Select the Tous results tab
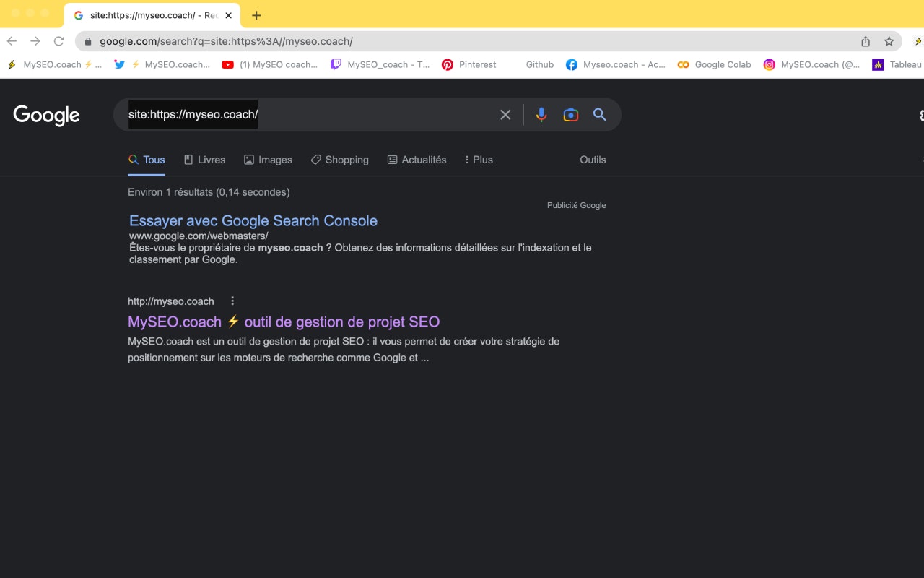924x578 pixels. [x=147, y=160]
